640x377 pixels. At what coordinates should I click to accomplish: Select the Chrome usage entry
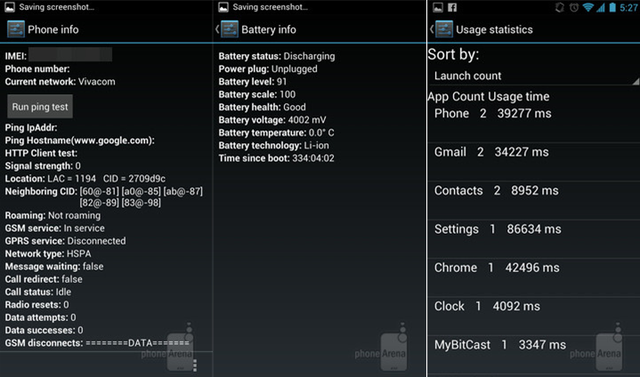tap(534, 278)
